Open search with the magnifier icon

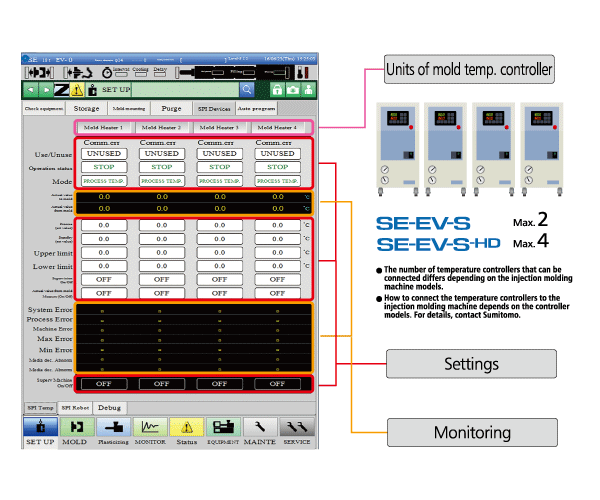coord(247,90)
